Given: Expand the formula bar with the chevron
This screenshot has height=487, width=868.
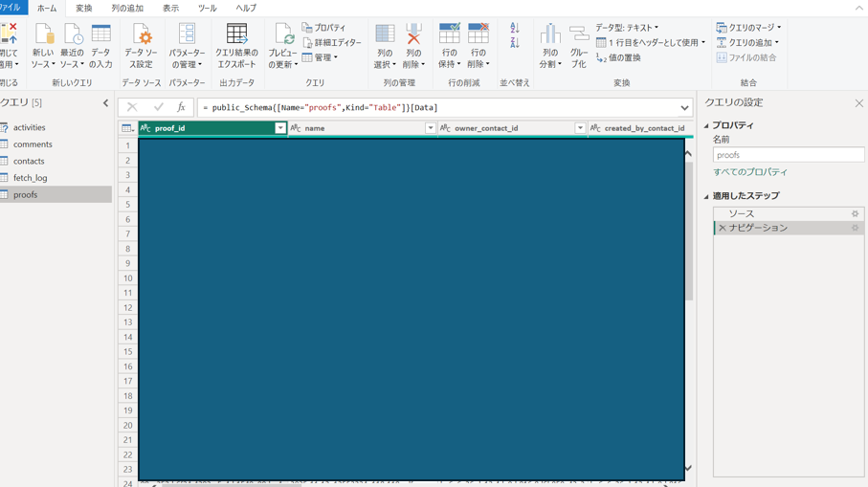Looking at the screenshot, I should click(684, 108).
